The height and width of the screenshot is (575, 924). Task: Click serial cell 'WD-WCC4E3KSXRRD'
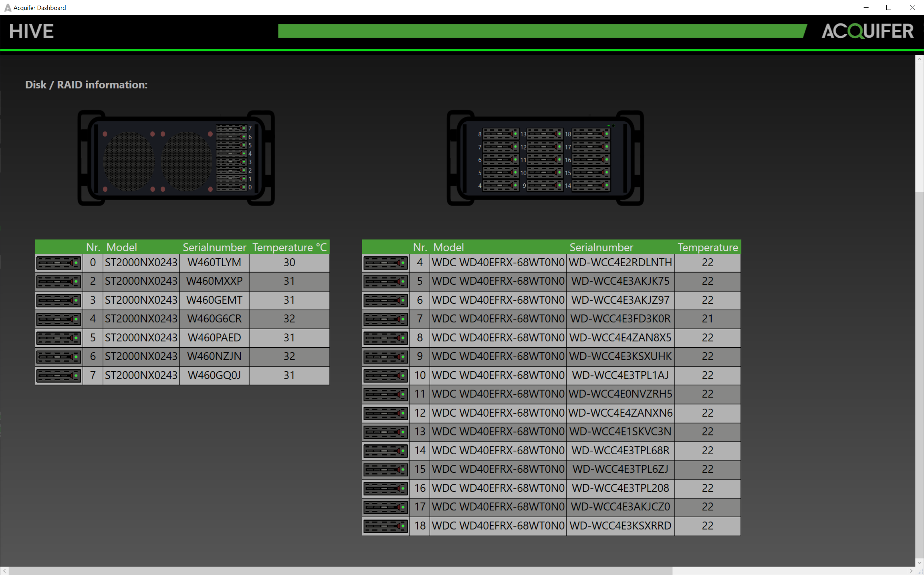(620, 526)
